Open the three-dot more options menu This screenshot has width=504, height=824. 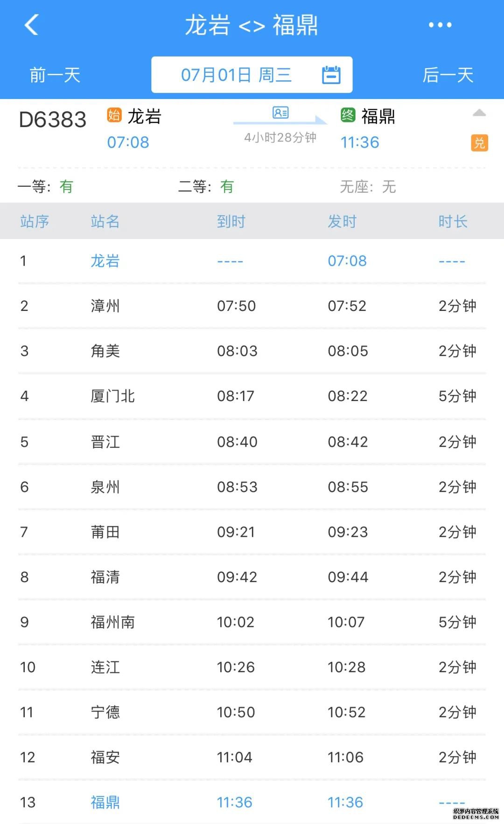[440, 25]
